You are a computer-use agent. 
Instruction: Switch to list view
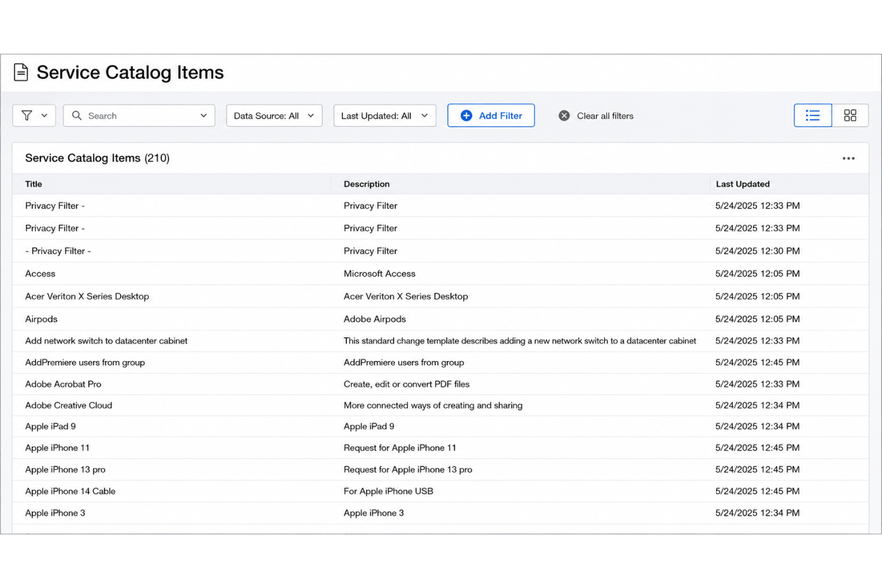pyautogui.click(x=813, y=116)
